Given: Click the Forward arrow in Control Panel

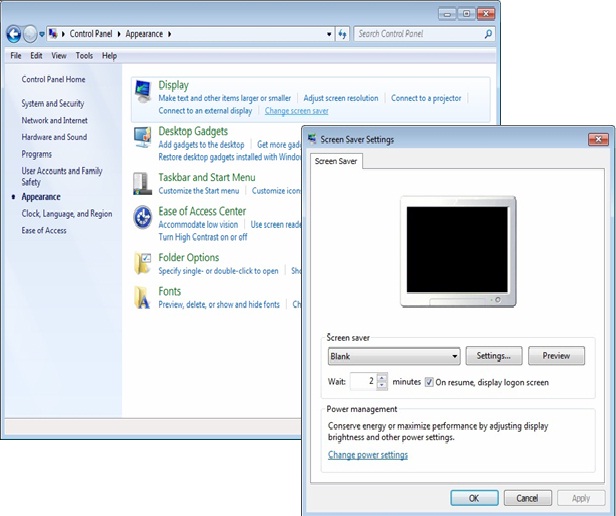Looking at the screenshot, I should pyautogui.click(x=30, y=34).
